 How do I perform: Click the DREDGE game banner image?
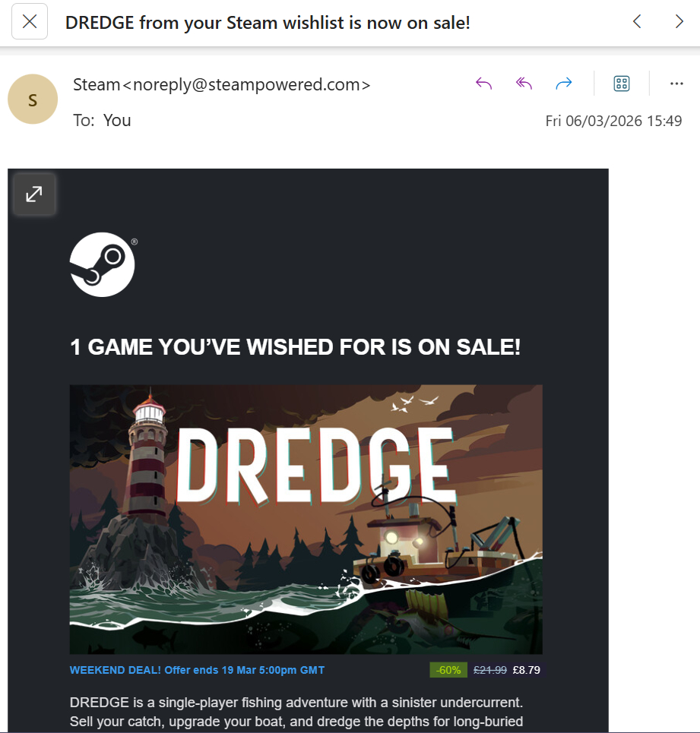[306, 519]
